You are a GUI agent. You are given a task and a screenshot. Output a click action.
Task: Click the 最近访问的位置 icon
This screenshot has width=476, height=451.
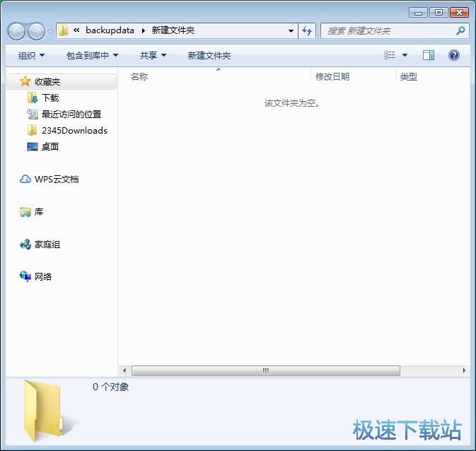click(32, 114)
